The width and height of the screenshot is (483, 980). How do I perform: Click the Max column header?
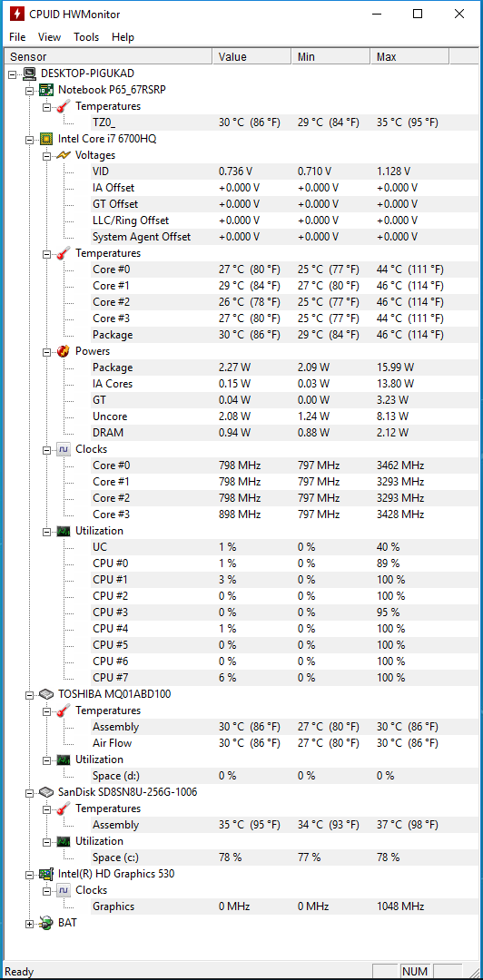409,57
